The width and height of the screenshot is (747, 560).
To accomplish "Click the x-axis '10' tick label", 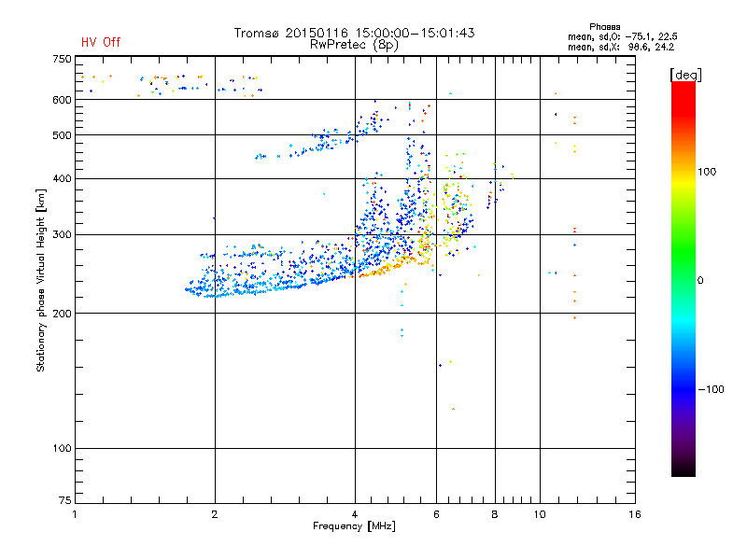I will (540, 514).
